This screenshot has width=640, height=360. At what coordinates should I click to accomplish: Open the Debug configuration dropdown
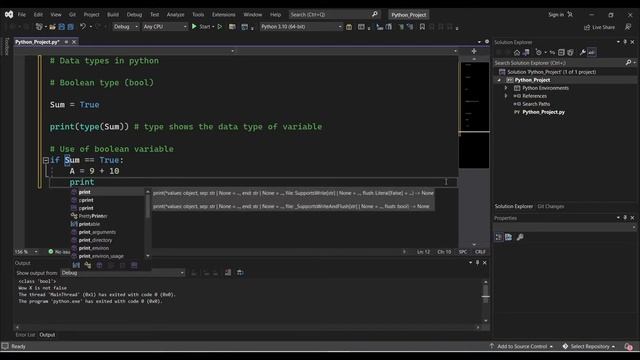[x=125, y=27]
